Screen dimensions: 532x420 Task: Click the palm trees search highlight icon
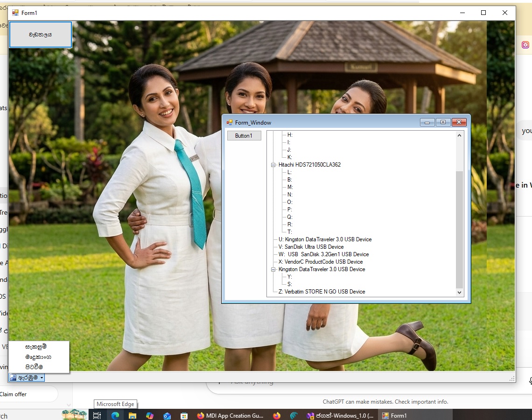(74, 414)
